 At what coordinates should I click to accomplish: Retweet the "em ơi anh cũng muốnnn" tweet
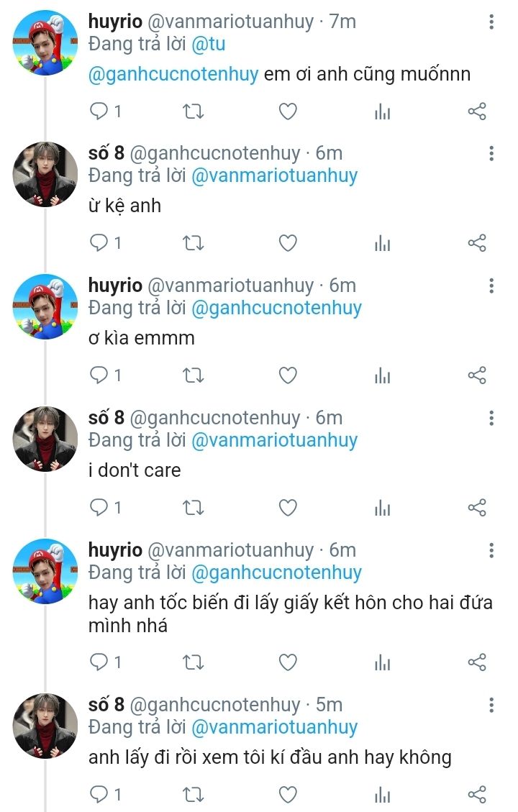click(194, 111)
